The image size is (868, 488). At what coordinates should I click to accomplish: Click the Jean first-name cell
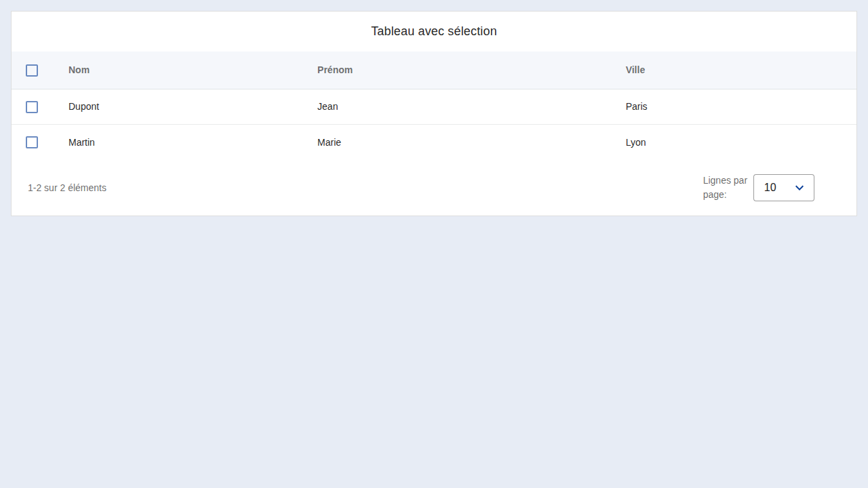(x=328, y=106)
